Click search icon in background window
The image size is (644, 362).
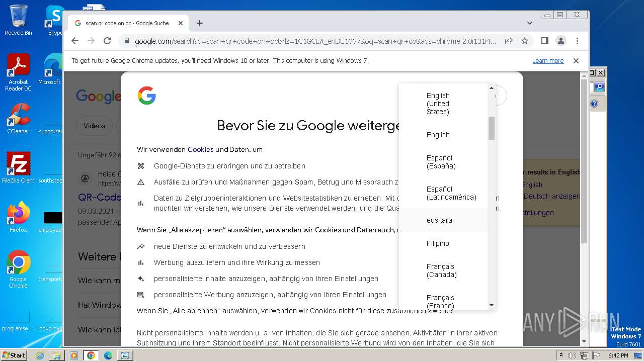599,87
